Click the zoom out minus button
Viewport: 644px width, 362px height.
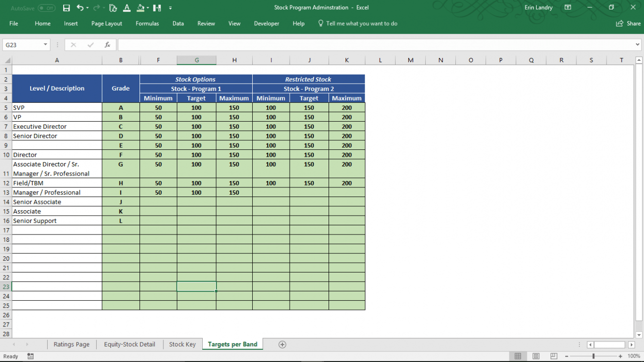pos(566,356)
